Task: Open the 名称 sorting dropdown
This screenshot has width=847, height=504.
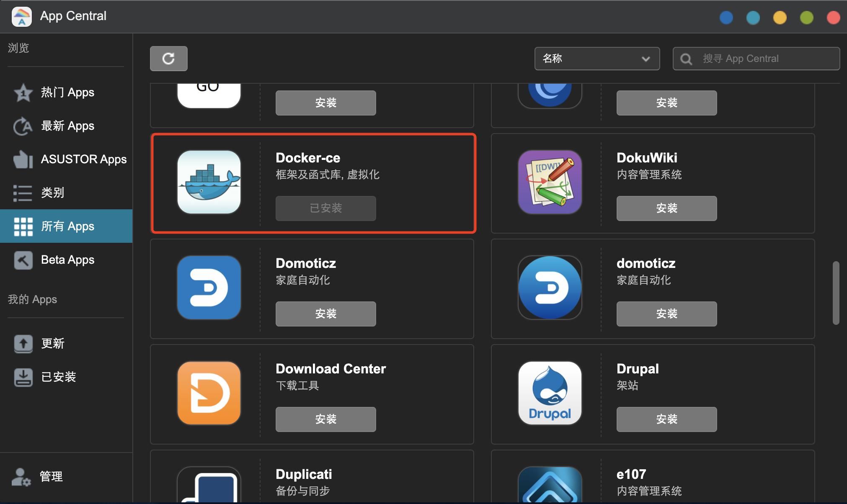Action: click(x=597, y=59)
